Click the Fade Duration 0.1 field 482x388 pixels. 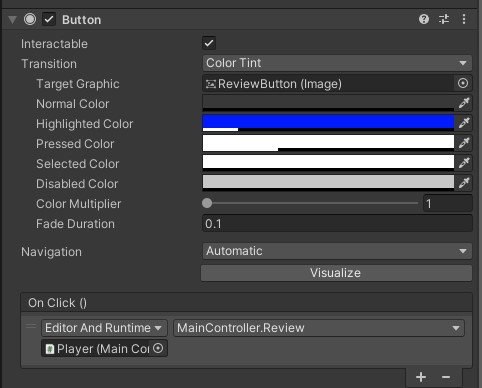point(337,223)
